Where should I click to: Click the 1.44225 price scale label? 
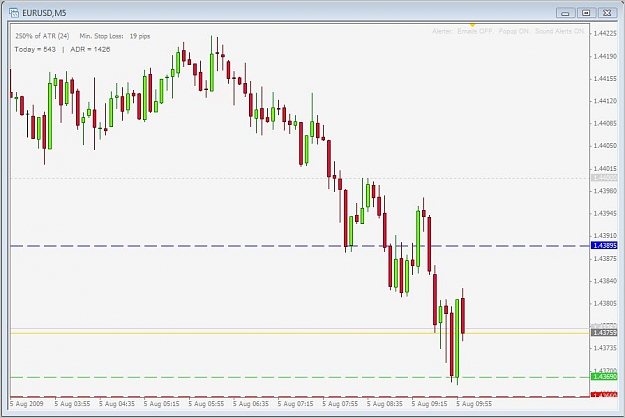click(605, 33)
